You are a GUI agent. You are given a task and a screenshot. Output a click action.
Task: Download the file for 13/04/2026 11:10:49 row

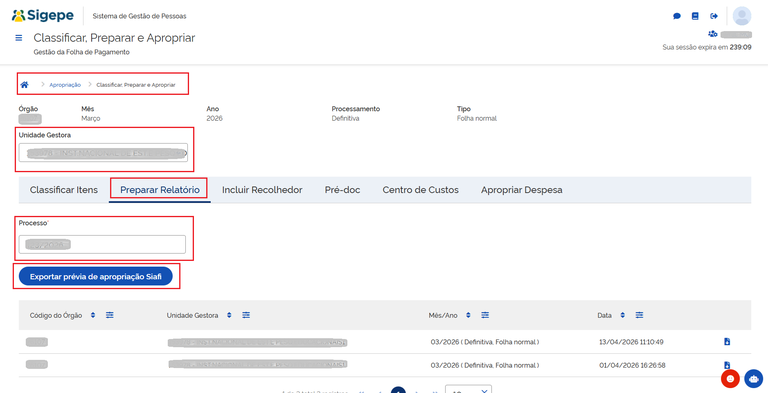(727, 342)
